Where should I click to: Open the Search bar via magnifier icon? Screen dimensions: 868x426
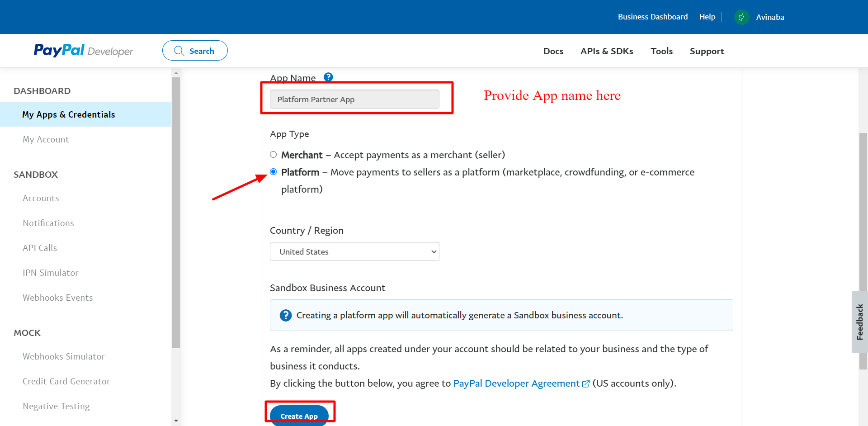179,51
